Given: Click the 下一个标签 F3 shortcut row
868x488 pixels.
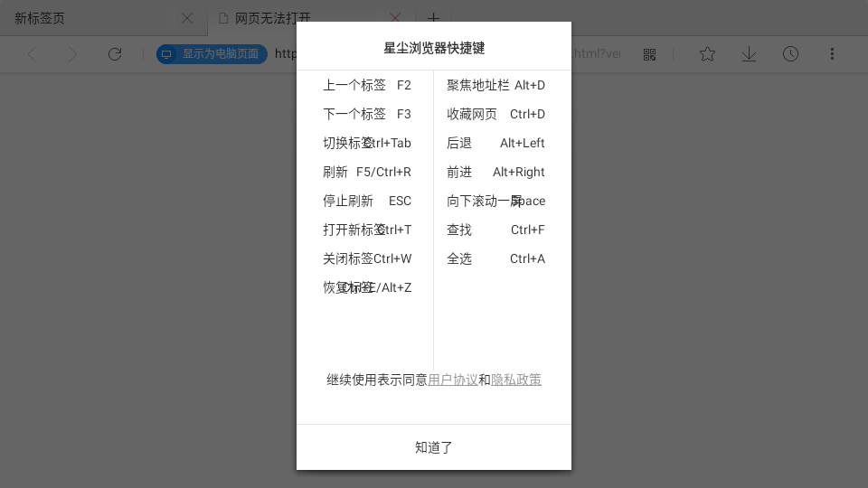Looking at the screenshot, I should click(367, 114).
